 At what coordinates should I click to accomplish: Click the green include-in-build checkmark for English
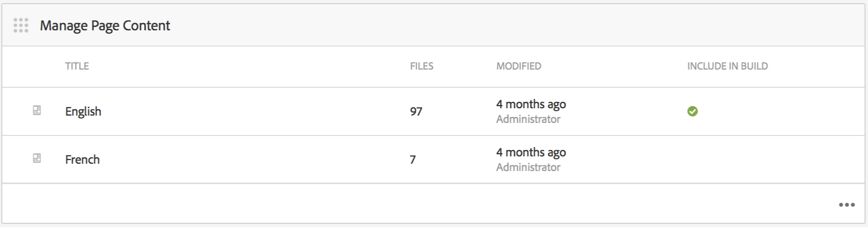tap(692, 111)
